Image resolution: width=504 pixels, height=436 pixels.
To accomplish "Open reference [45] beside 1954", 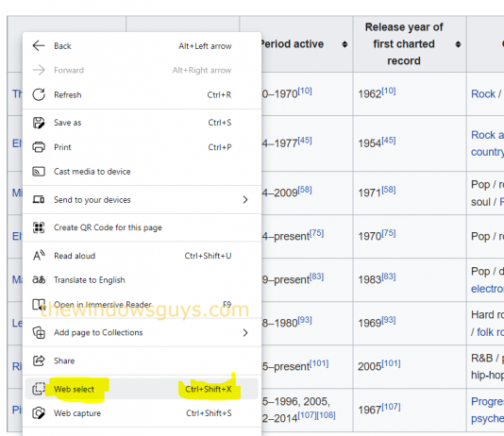I will point(389,141).
